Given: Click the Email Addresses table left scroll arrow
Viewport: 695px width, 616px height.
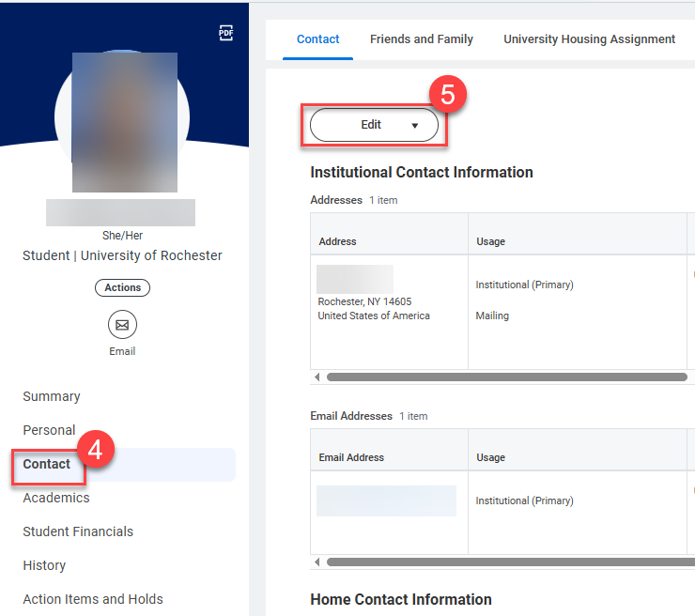Looking at the screenshot, I should pos(317,562).
